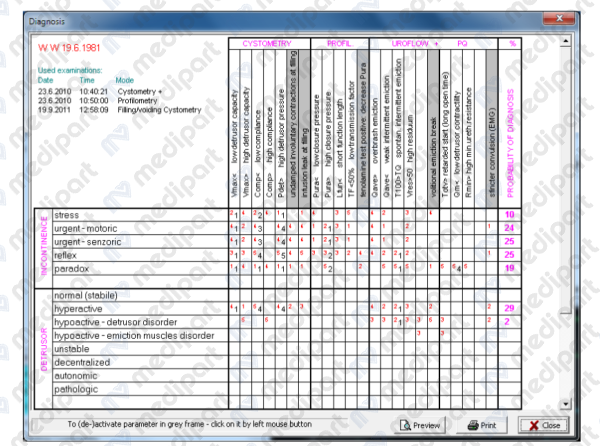600x446 pixels.
Task: Click probability value 25 in urgent-senzoric row
Action: (509, 241)
